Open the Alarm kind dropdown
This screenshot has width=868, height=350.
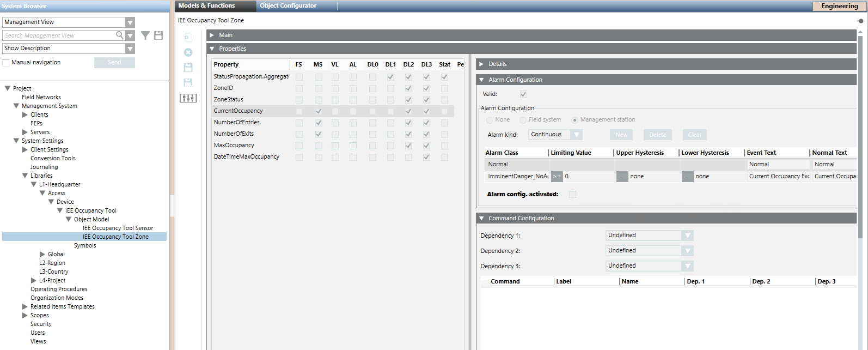pos(577,135)
